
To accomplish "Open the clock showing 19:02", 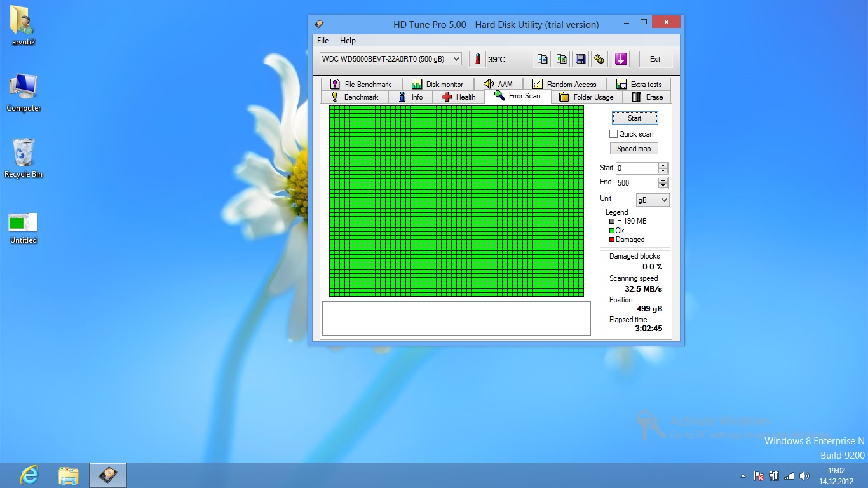I will point(836,475).
